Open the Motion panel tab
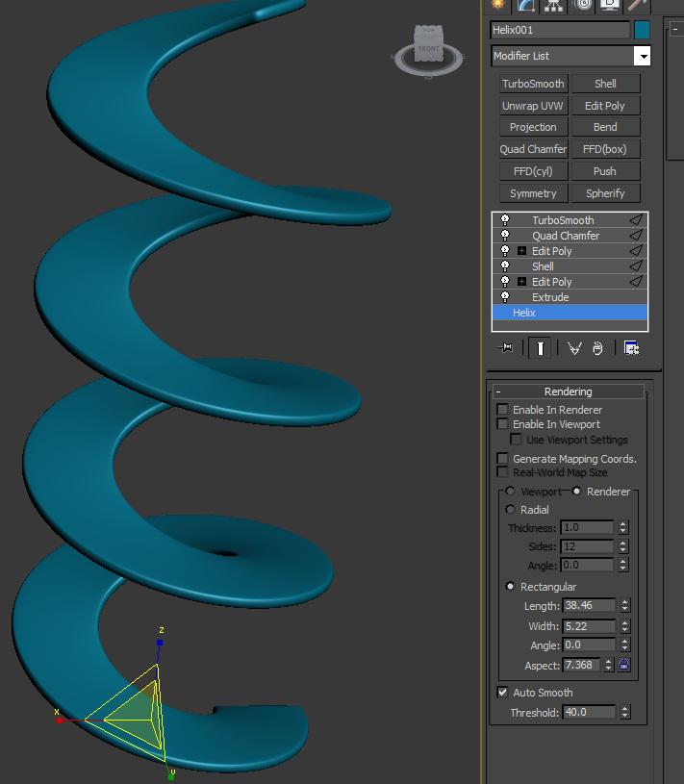 tap(582, 5)
